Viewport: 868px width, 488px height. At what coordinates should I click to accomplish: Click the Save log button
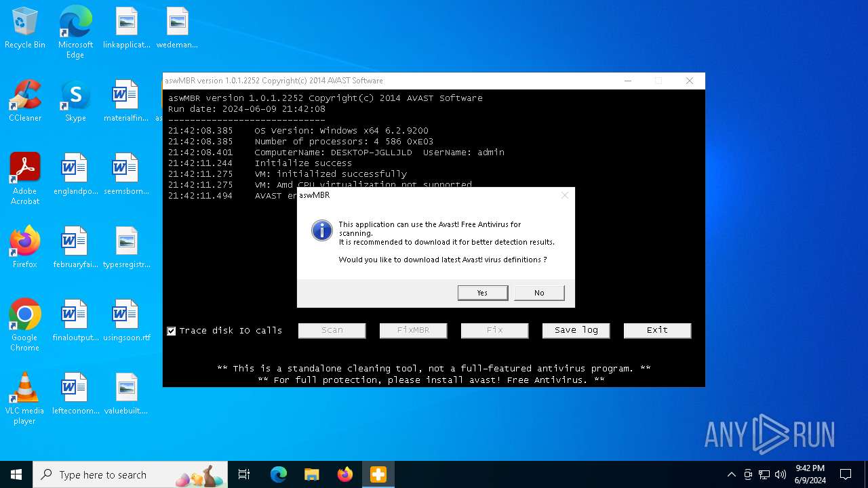coord(576,330)
